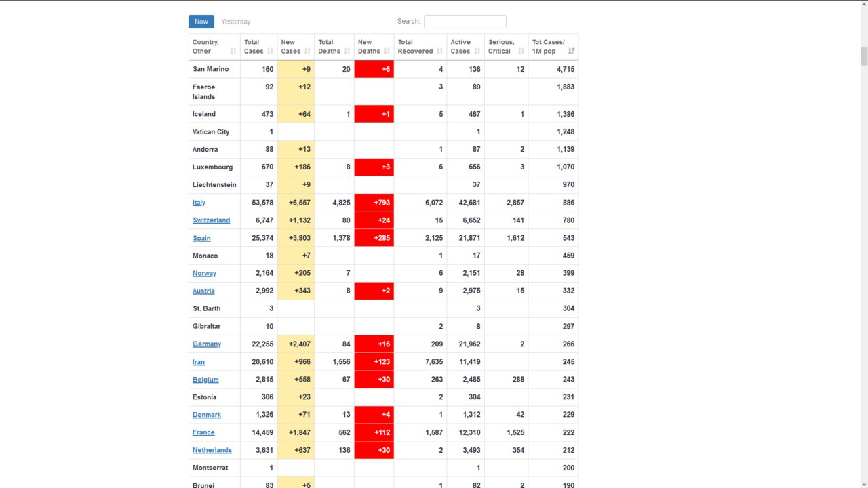Open the Netherlands country link
This screenshot has height=488, width=868.
212,450
